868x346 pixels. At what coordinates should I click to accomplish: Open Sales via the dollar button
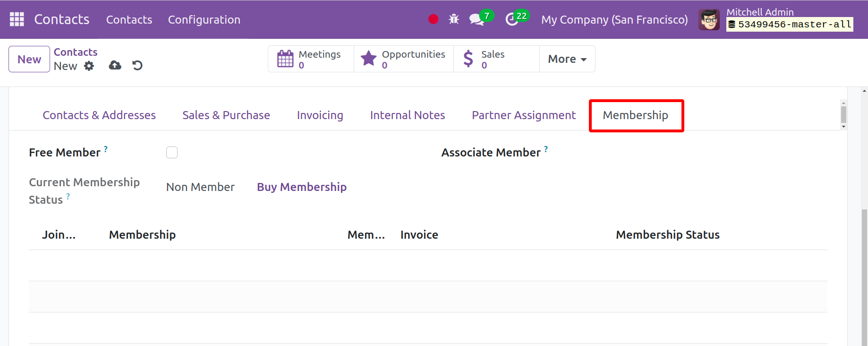coord(496,59)
